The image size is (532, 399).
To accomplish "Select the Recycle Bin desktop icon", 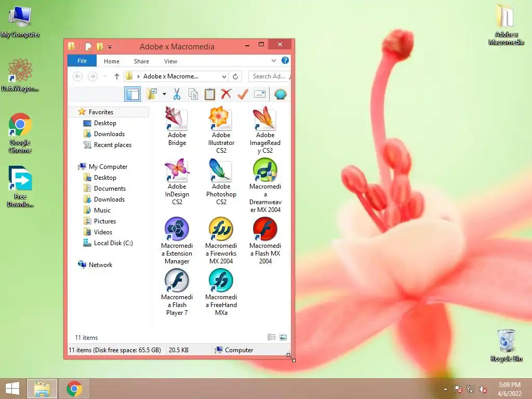I will [506, 345].
